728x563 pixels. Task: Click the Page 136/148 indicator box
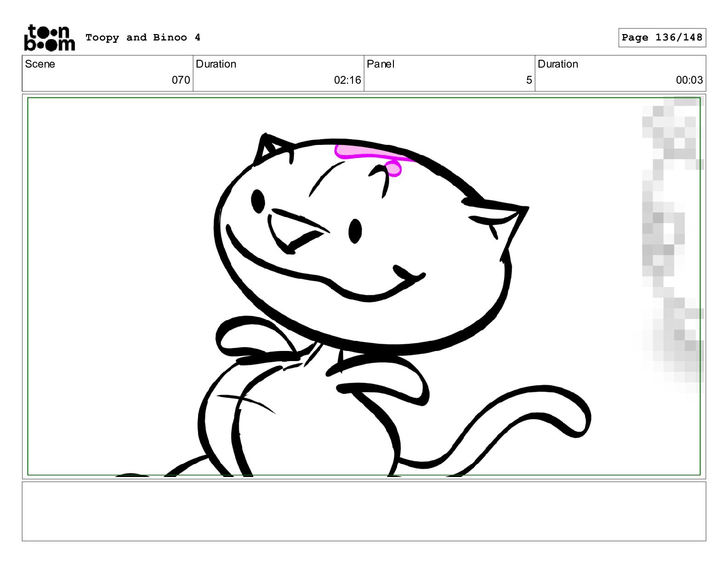(662, 38)
